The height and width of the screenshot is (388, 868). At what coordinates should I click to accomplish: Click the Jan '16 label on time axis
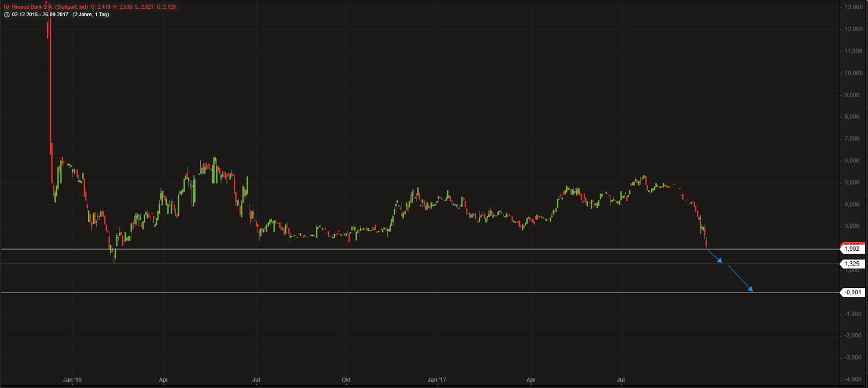pos(72,380)
